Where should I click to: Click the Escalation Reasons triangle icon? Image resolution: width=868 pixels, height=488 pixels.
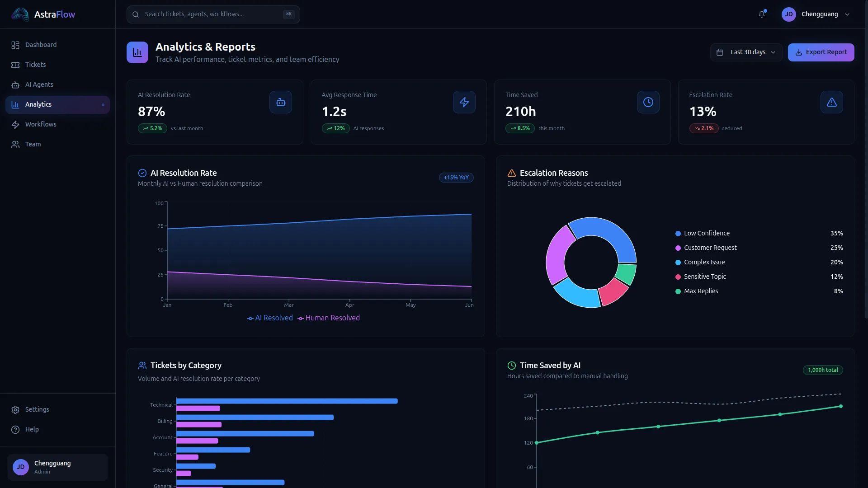512,173
